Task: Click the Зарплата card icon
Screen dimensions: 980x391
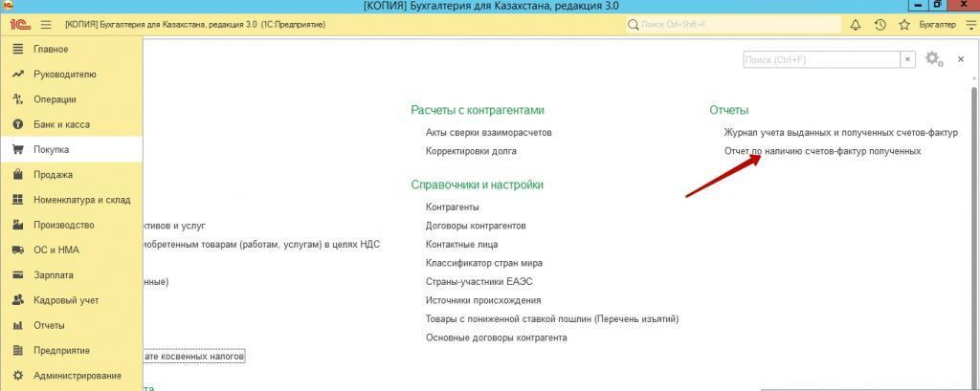Action: (18, 274)
